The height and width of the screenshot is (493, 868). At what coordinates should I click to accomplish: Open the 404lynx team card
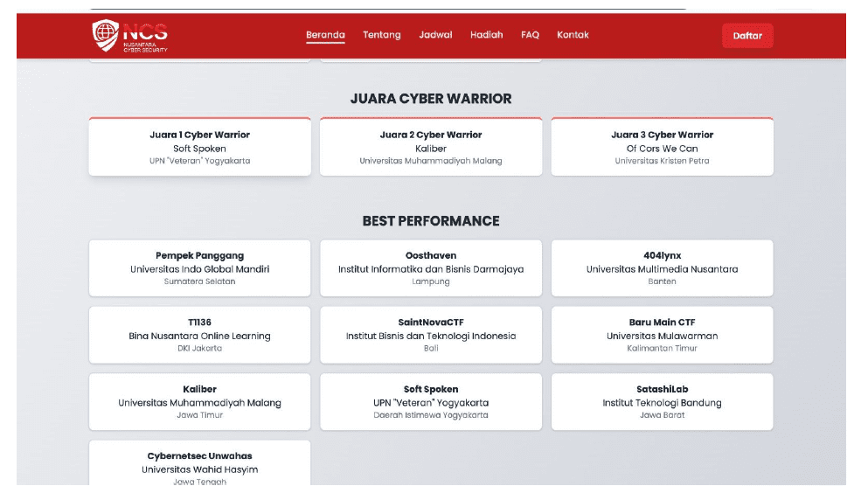[x=662, y=268]
